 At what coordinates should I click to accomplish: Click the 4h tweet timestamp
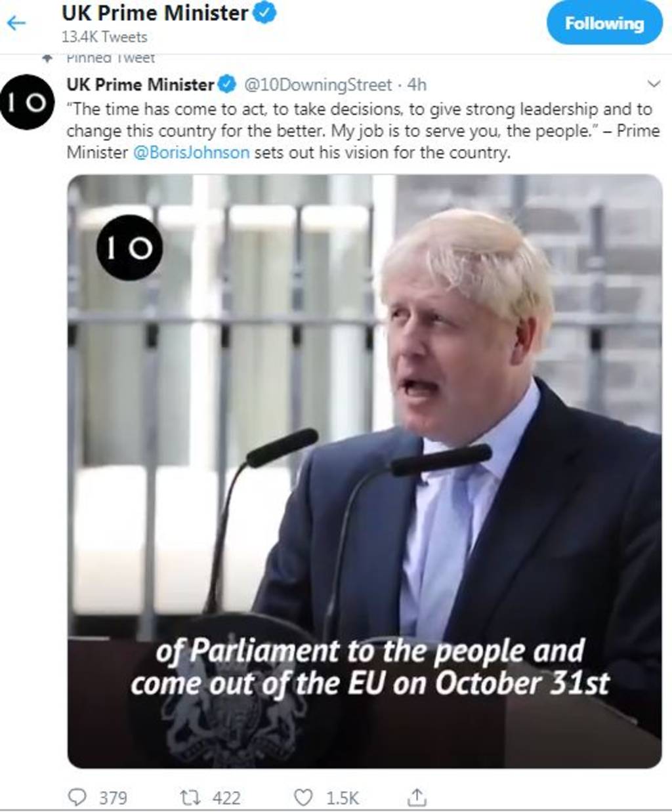coord(417,85)
